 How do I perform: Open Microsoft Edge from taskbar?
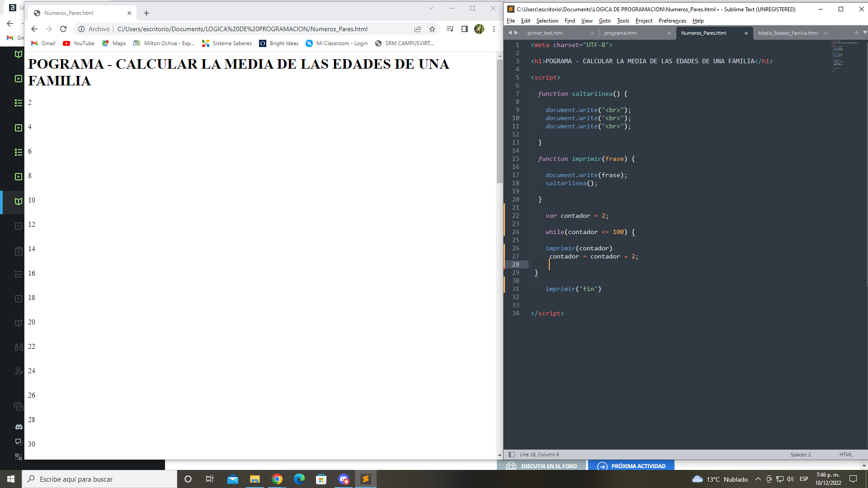[x=299, y=479]
